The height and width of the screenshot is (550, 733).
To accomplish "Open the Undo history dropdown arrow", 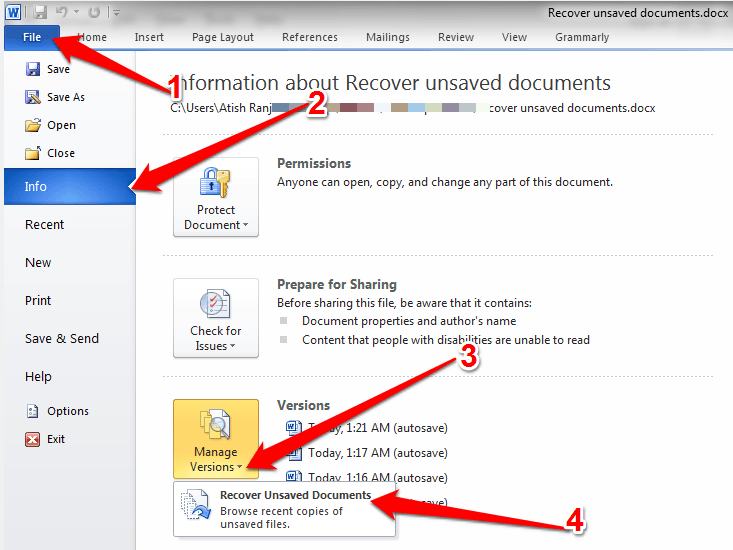I will coord(76,12).
